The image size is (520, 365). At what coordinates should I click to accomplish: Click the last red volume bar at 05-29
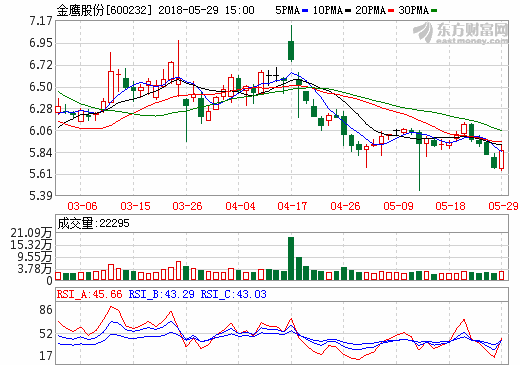(502, 275)
